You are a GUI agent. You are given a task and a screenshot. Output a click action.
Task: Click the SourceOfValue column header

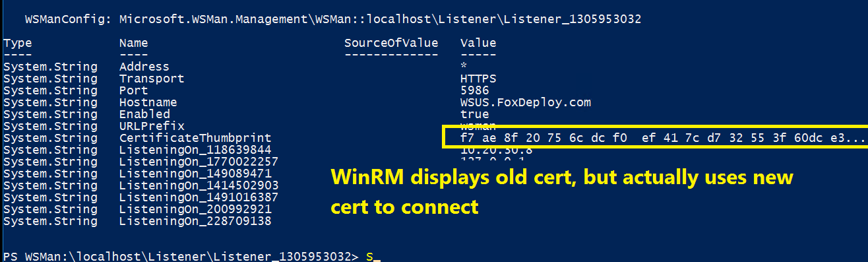[x=391, y=43]
